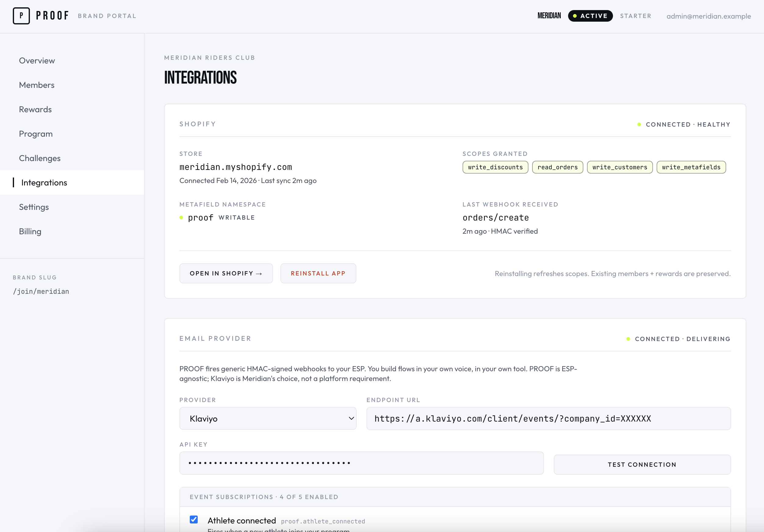This screenshot has width=764, height=532.
Task: Click the write_metafields scope tag
Action: [691, 167]
